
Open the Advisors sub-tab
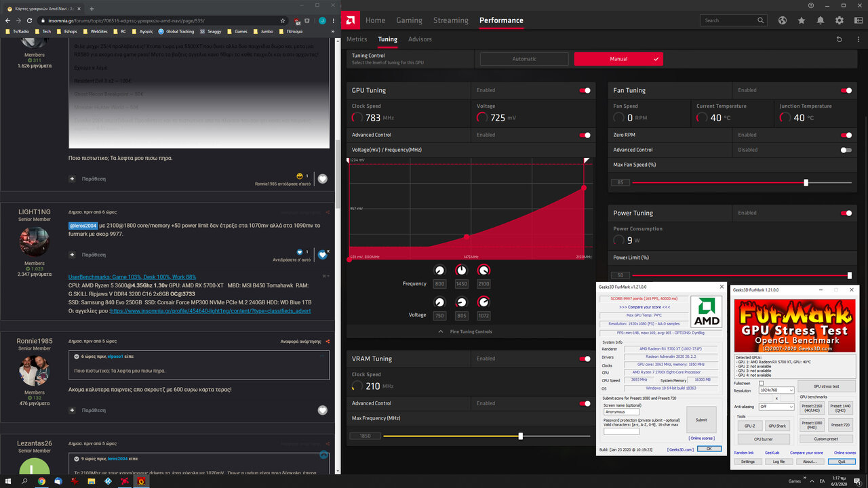[420, 39]
